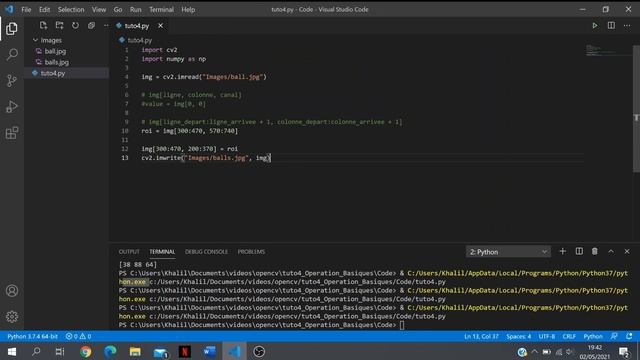640x360 pixels.
Task: Switch to the PROBLEMS tab
Action: 251,252
